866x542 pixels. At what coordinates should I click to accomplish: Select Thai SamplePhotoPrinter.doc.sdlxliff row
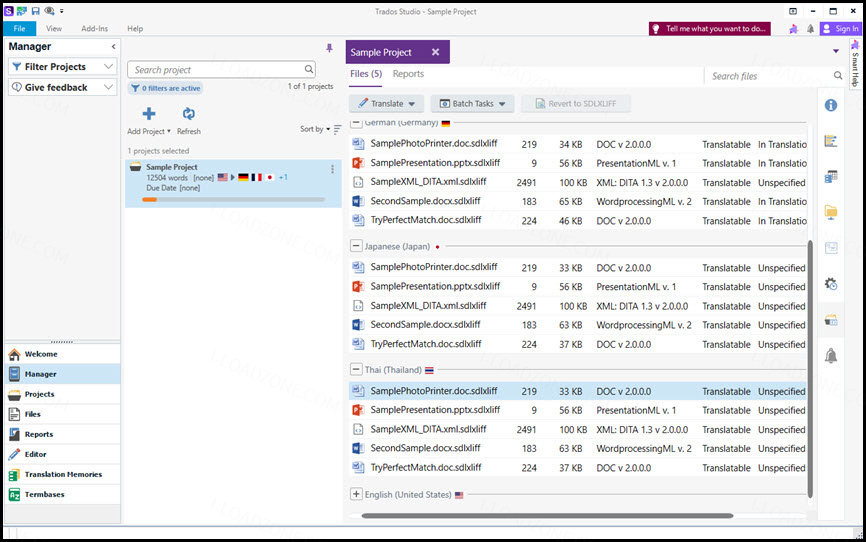578,391
